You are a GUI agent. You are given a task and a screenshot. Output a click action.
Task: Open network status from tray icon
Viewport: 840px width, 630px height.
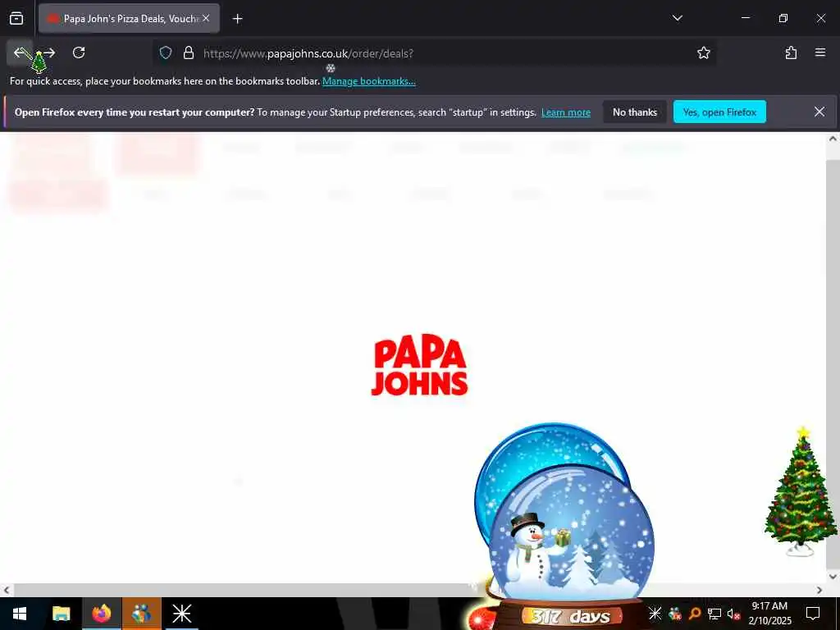(x=714, y=614)
